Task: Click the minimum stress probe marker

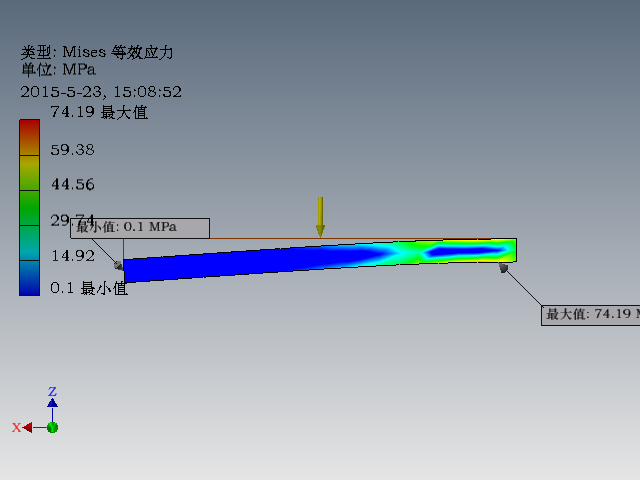Action: click(118, 266)
